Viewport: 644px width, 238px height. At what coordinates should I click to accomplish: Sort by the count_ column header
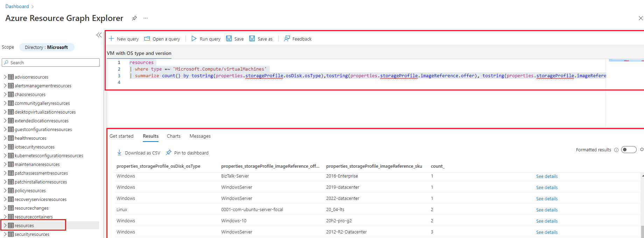tap(437, 166)
